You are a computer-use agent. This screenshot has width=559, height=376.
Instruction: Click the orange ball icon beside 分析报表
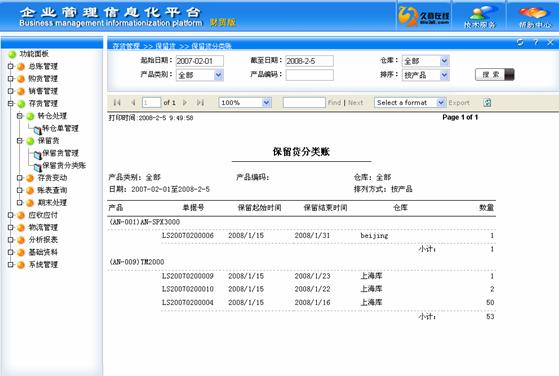click(21, 240)
